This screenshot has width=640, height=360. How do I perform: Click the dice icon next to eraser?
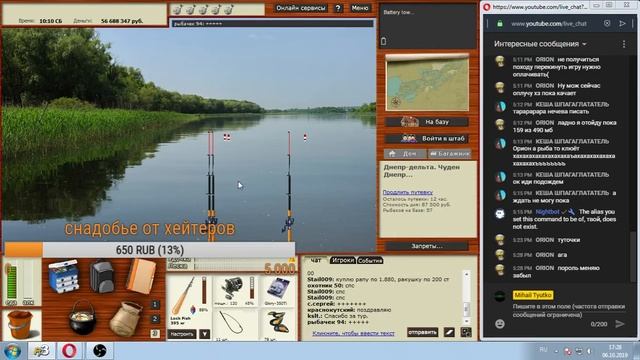pyautogui.click(x=466, y=332)
